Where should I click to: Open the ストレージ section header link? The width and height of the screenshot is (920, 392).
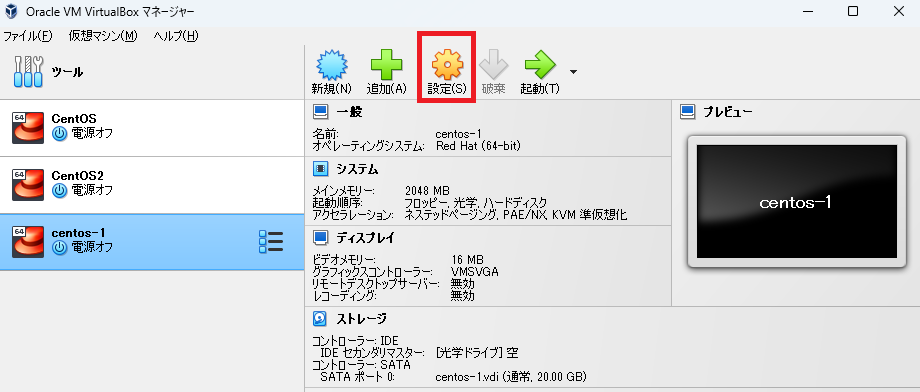(x=361, y=319)
